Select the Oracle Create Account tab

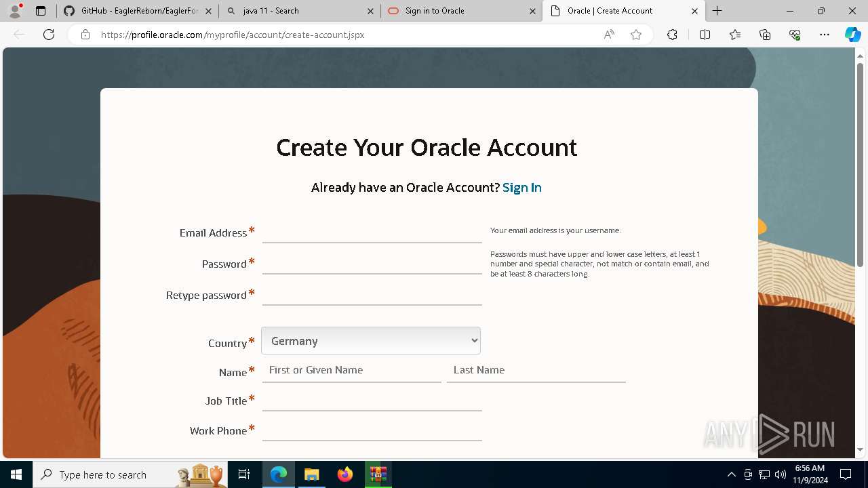(x=624, y=11)
